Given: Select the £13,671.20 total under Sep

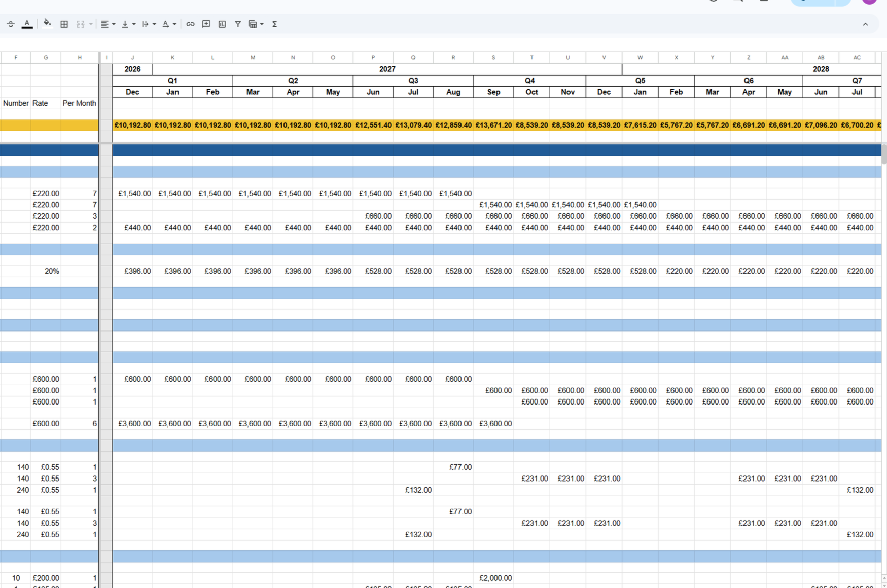Looking at the screenshot, I should [x=493, y=125].
